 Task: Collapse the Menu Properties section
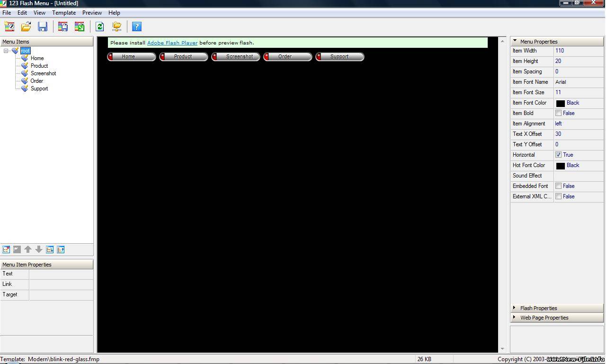pos(515,41)
